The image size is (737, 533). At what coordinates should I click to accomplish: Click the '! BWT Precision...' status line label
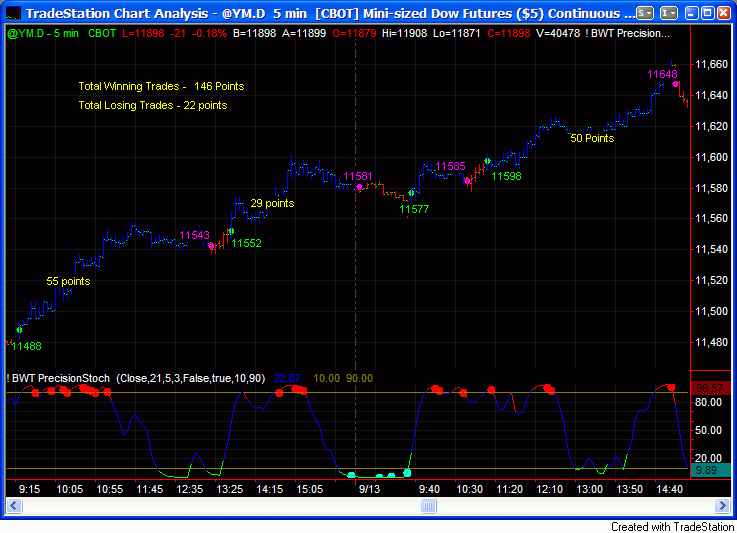(627, 33)
